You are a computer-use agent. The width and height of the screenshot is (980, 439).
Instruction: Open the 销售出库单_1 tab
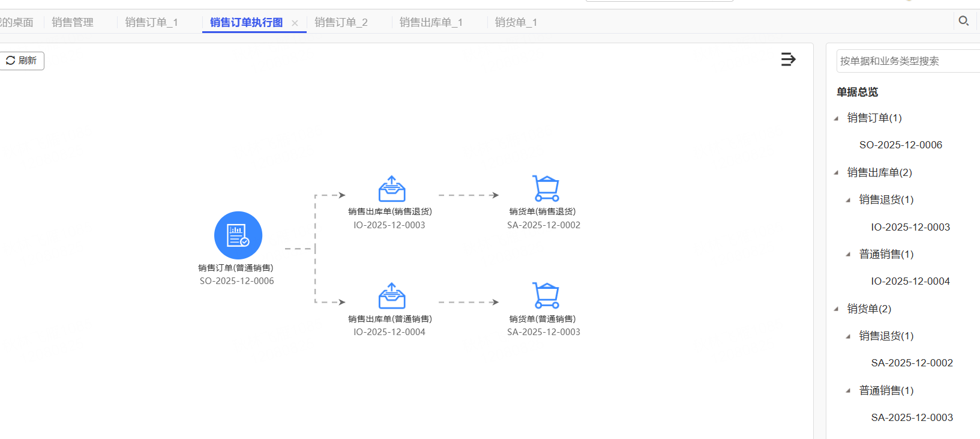tap(430, 22)
